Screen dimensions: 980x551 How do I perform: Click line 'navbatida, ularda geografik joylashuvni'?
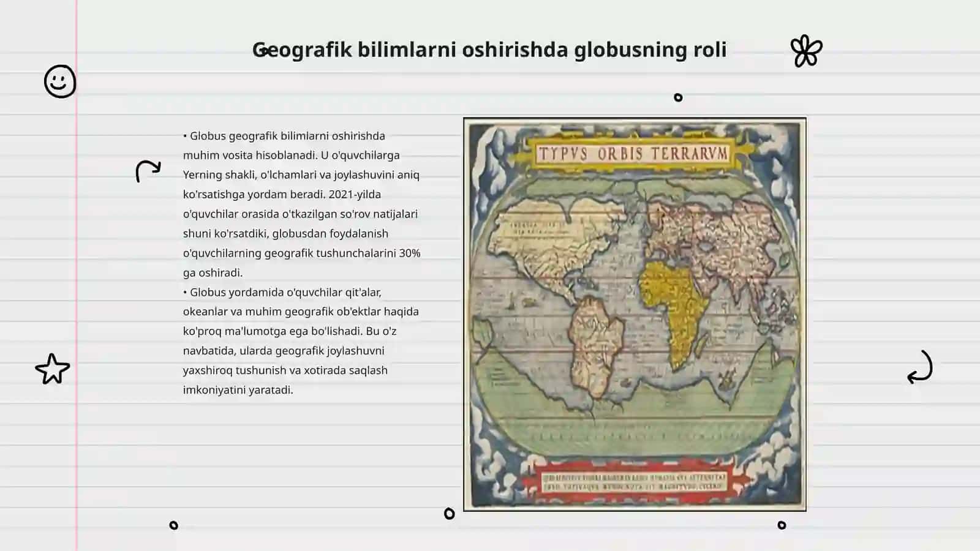coord(284,351)
